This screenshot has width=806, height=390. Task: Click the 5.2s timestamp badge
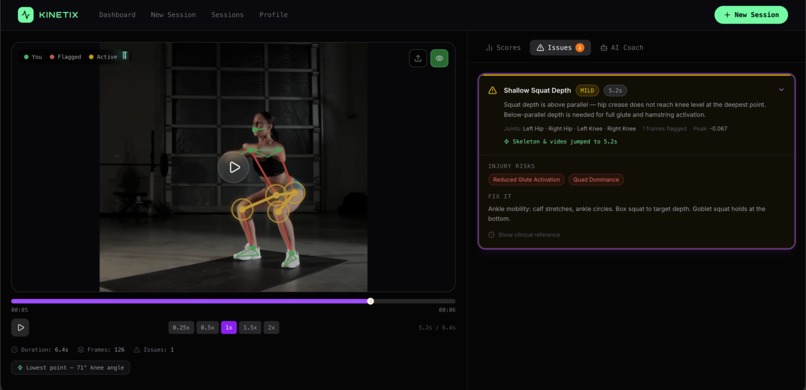coord(615,90)
